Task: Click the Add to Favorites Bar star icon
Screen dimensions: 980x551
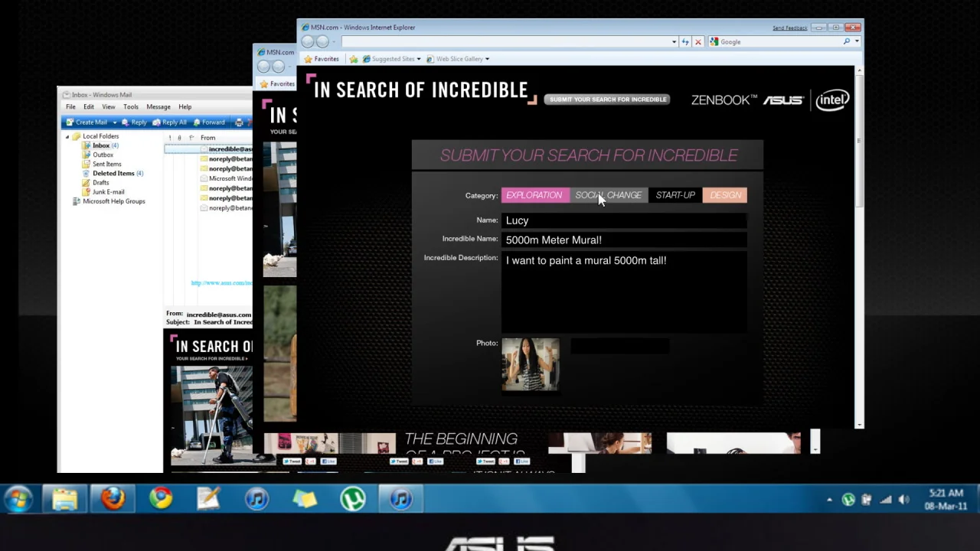Action: click(354, 59)
